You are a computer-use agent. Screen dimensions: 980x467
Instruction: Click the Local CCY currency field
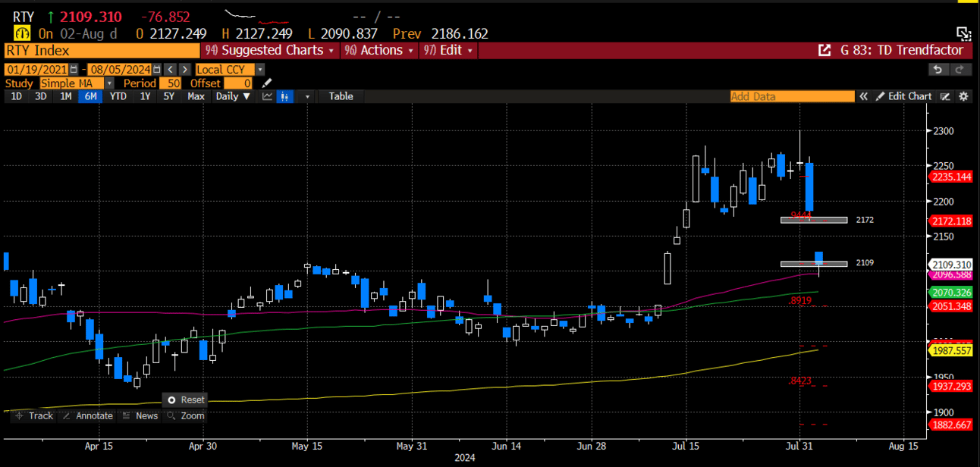pyautogui.click(x=225, y=69)
